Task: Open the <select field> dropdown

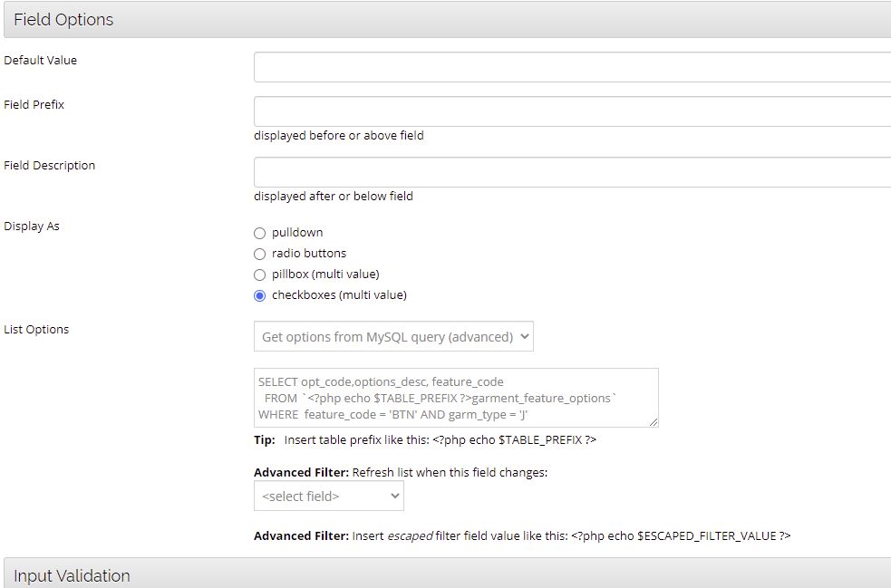Action: (328, 496)
